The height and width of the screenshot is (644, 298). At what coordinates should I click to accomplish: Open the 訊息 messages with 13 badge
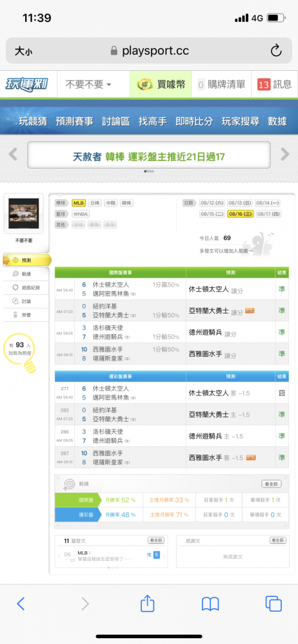[275, 84]
